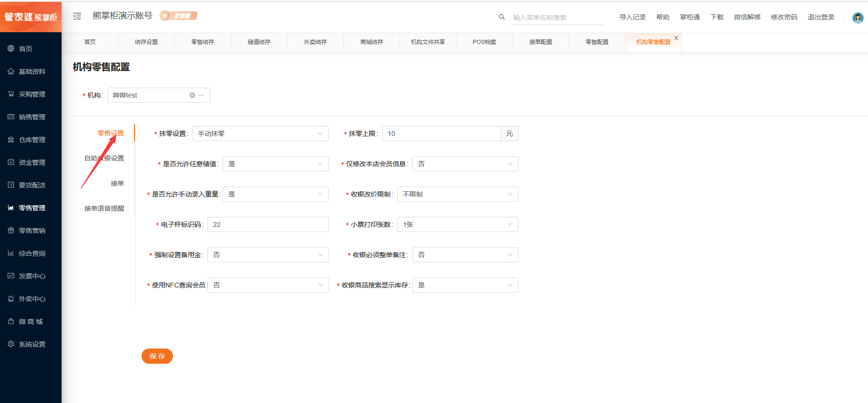This screenshot has width=868, height=403.
Task: Click the 发票中心 sidebar icon
Action: 11,276
